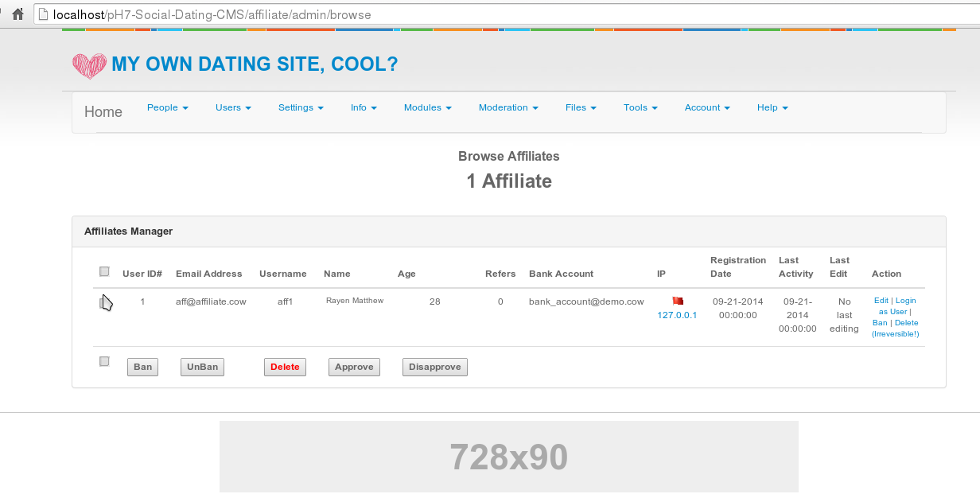980x494 pixels.
Task: Click the Approve button
Action: coord(354,367)
